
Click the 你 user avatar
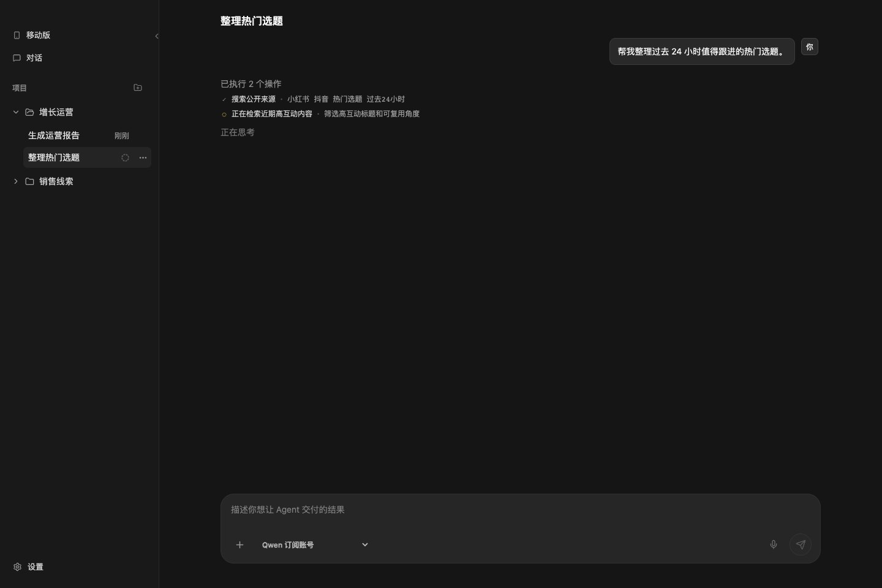[810, 47]
